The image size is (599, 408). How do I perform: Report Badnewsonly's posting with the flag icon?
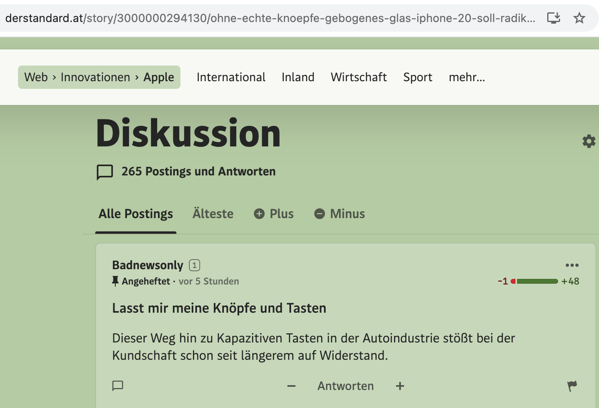(x=572, y=386)
